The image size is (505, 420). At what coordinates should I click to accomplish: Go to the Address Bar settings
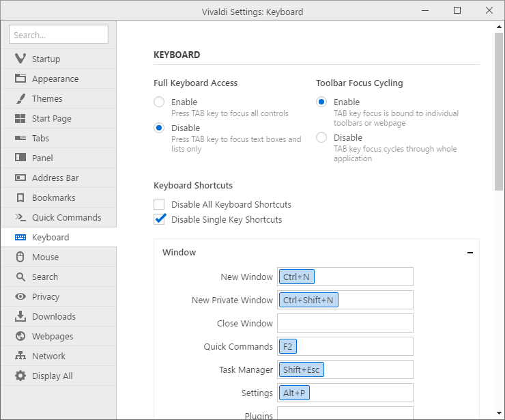[55, 178]
